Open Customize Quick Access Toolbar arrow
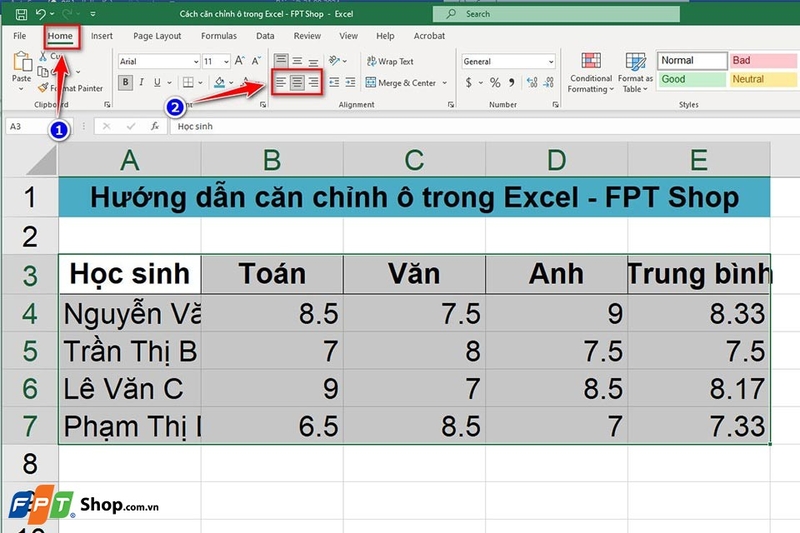Screen dimensions: 800x533 pos(93,14)
